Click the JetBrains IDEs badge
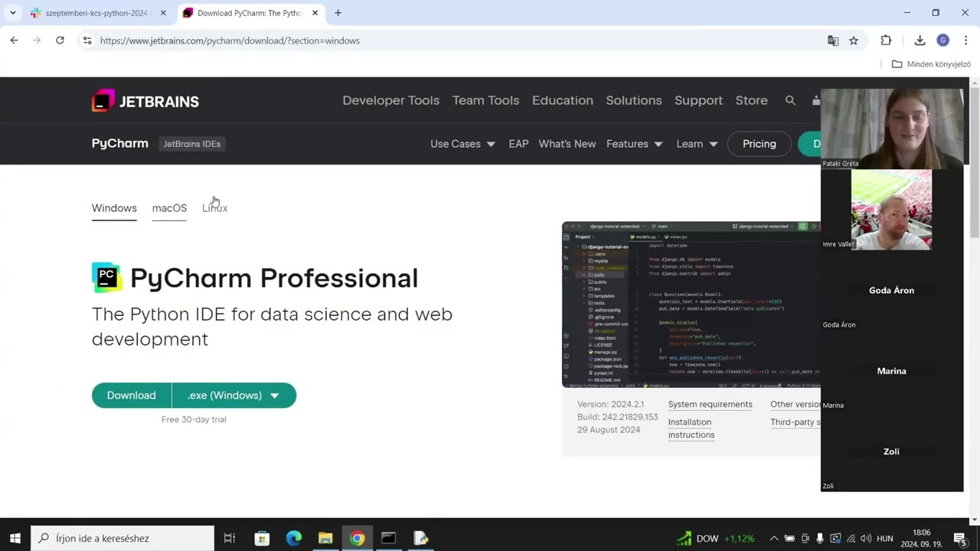The width and height of the screenshot is (980, 551). click(x=191, y=144)
